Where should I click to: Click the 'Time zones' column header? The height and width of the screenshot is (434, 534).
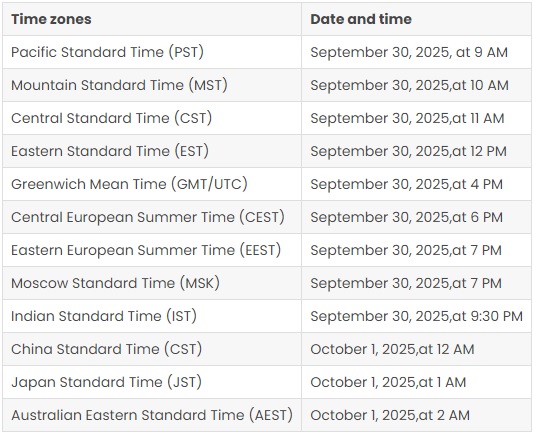point(152,19)
